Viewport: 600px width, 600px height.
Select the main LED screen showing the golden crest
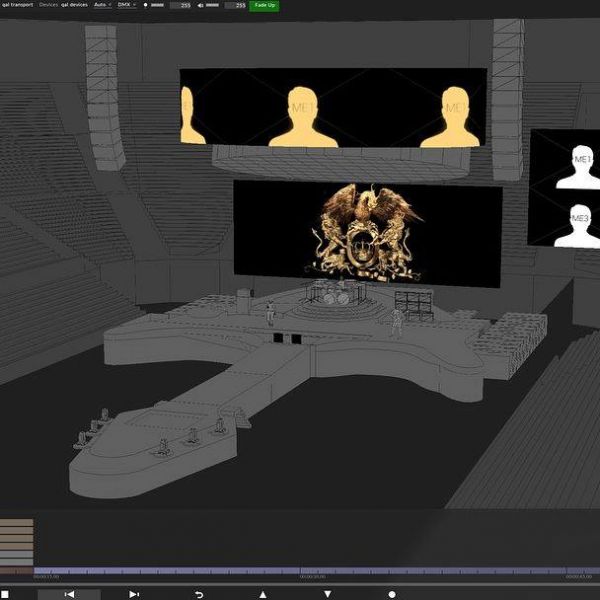click(367, 234)
